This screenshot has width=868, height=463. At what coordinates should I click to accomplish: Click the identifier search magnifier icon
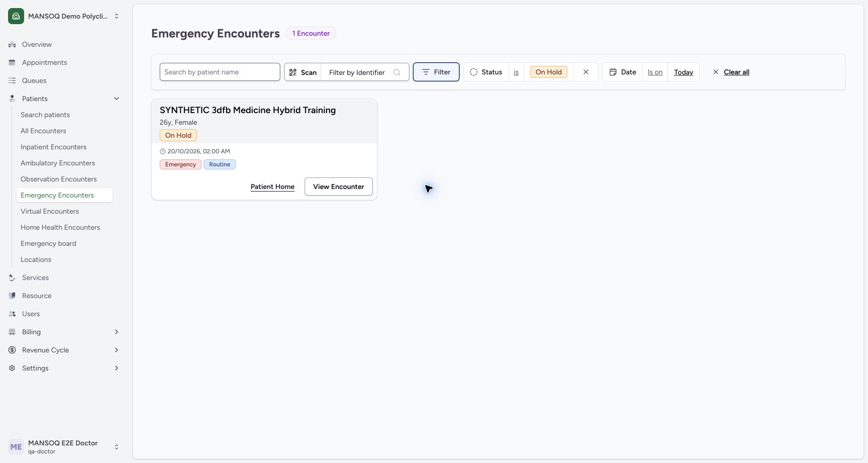(397, 72)
